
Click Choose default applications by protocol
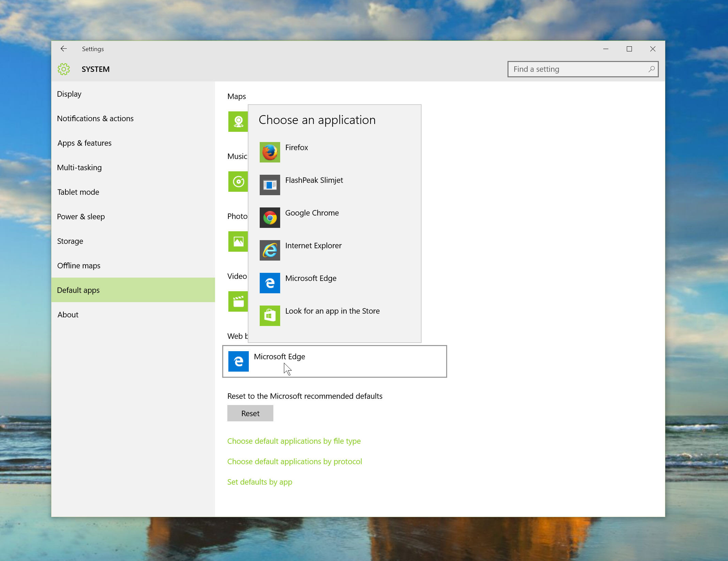(x=294, y=461)
